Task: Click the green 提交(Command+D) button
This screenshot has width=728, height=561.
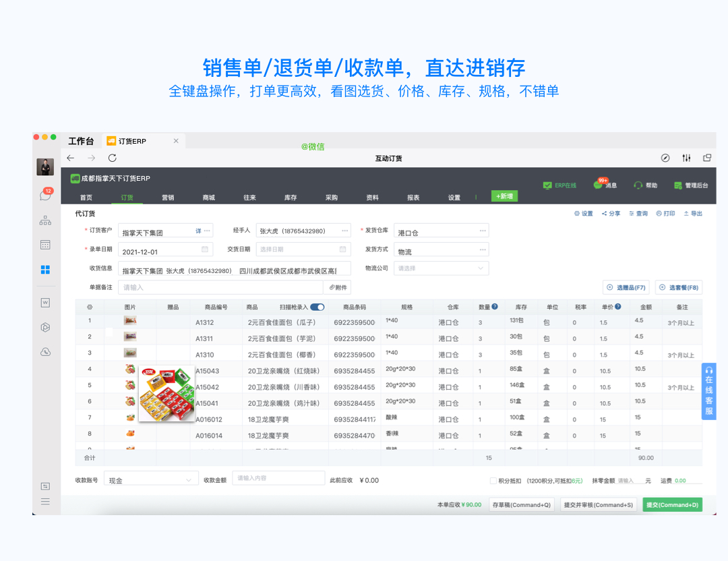Action: point(672,505)
